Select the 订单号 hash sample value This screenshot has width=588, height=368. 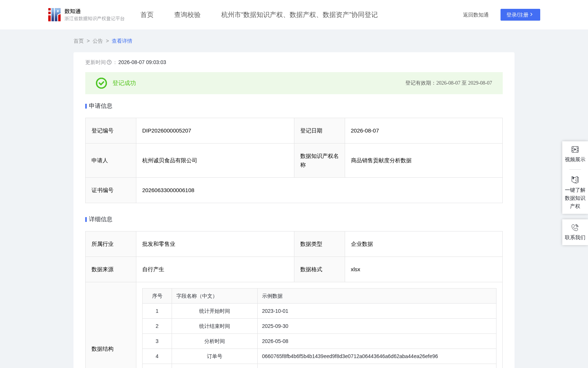(350, 356)
